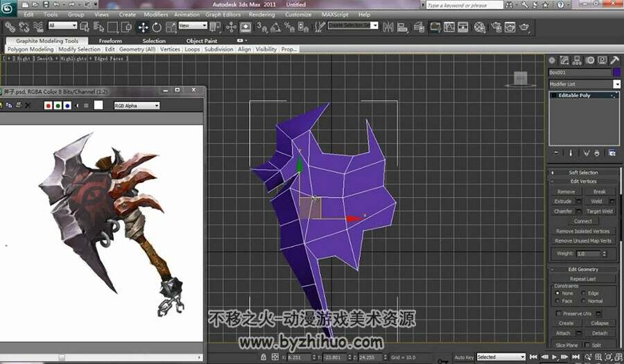The image size is (624, 364).
Task: Open the MAXScript menu
Action: [x=335, y=15]
